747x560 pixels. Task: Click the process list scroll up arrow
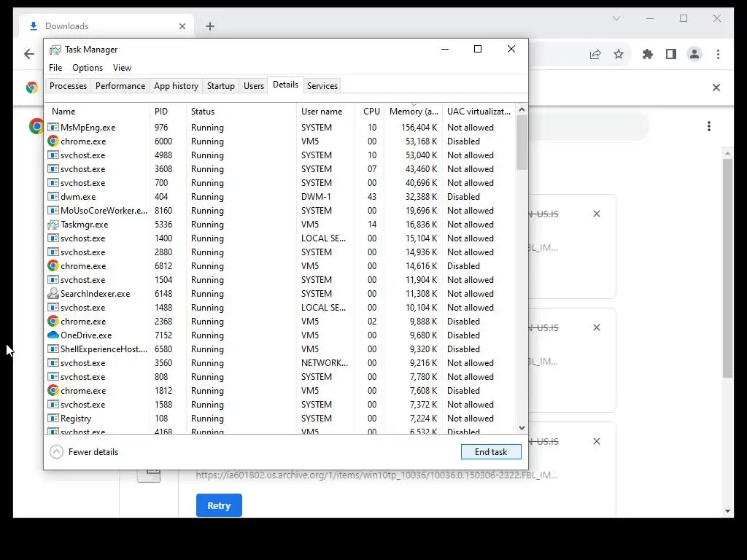click(x=522, y=109)
